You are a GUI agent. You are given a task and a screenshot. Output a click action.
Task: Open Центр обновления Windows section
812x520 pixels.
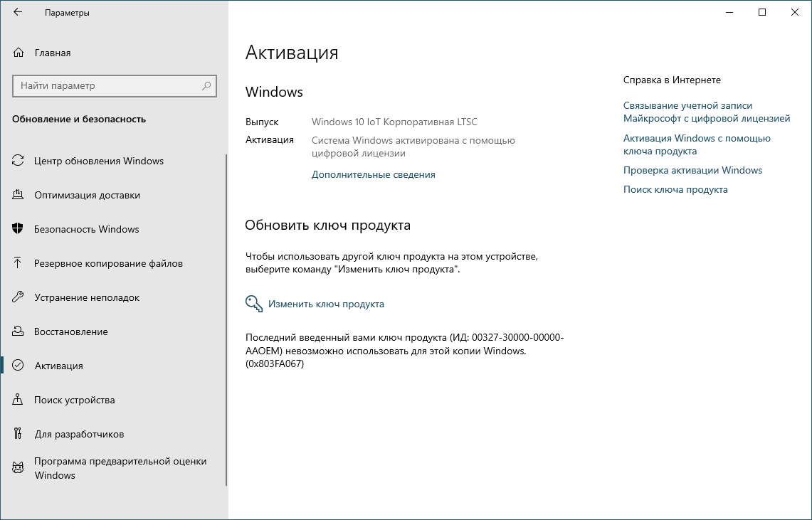click(x=113, y=161)
